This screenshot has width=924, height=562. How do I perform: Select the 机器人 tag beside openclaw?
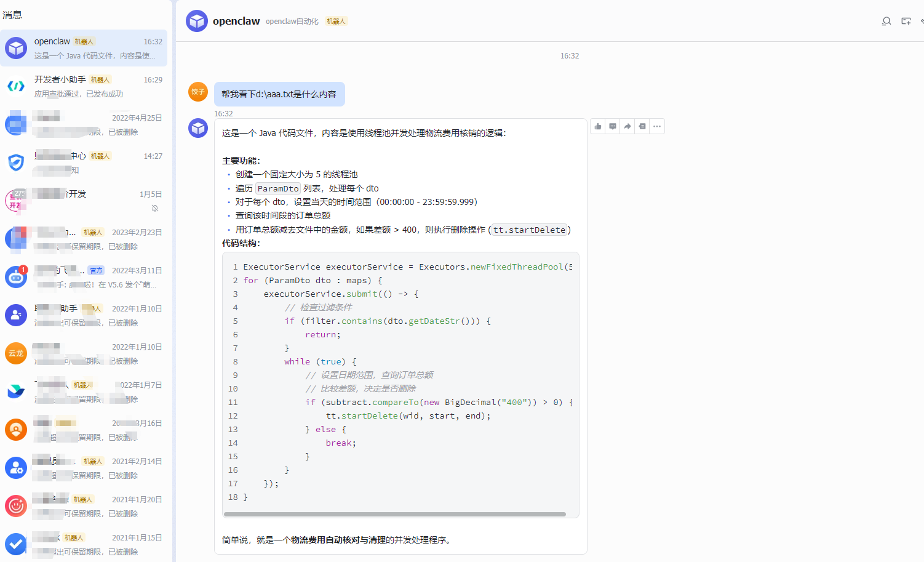click(x=336, y=20)
